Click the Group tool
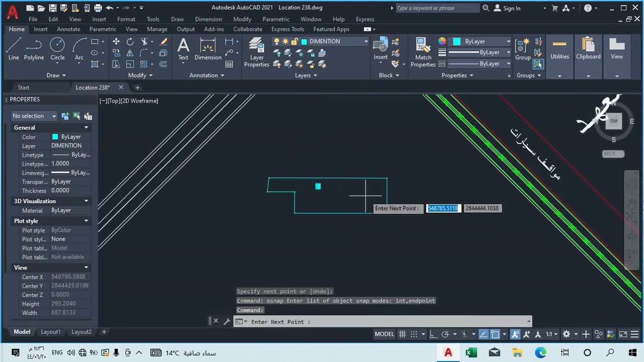Viewport: 644px width, 362px height. (523, 49)
